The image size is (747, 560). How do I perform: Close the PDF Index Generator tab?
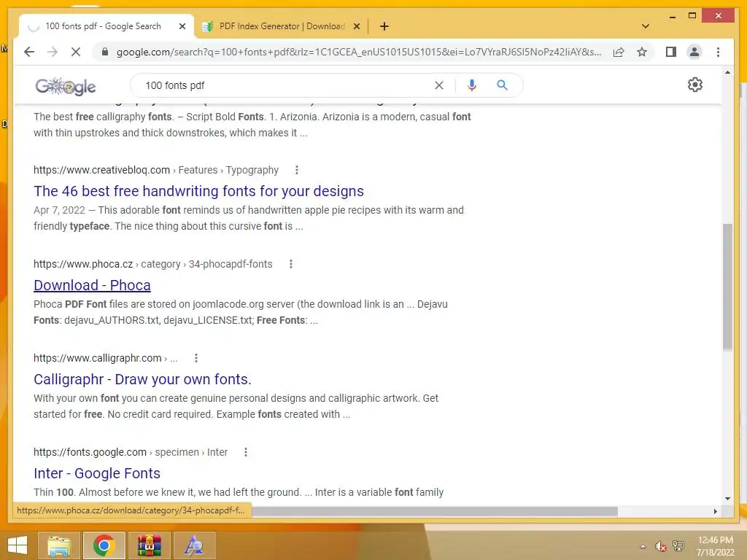click(x=356, y=26)
